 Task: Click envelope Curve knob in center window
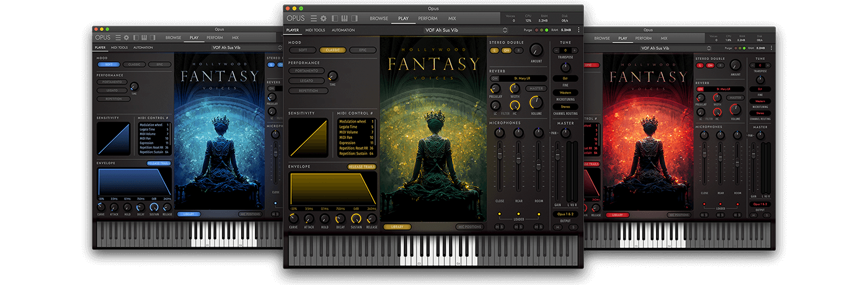click(x=293, y=219)
